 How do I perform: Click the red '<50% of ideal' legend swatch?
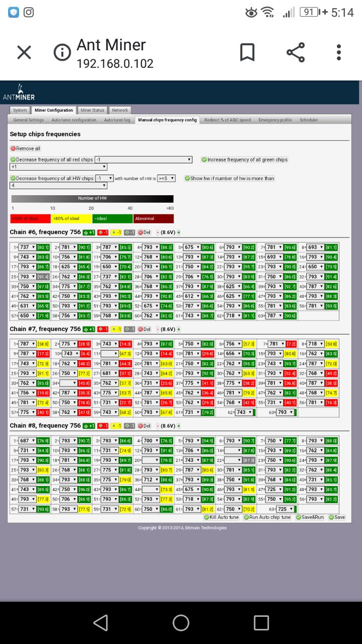[x=31, y=218]
